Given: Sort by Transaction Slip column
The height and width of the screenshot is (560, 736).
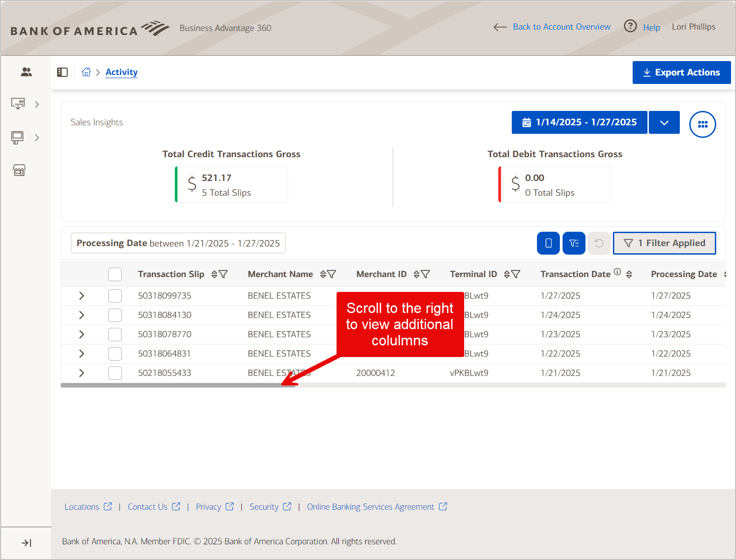Looking at the screenshot, I should 214,274.
